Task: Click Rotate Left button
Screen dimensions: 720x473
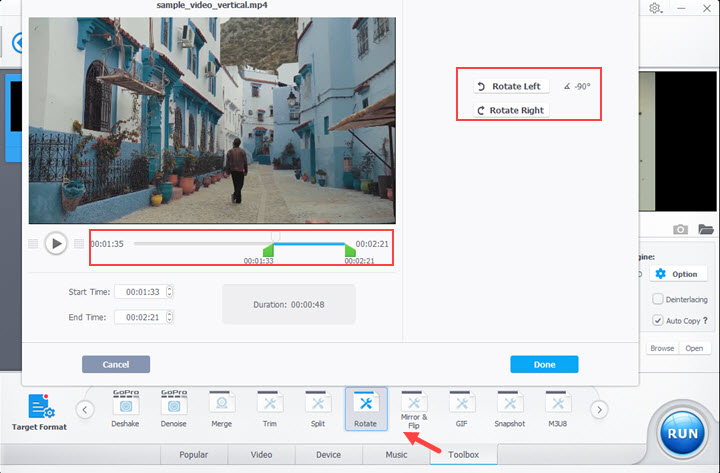Action: pos(511,86)
